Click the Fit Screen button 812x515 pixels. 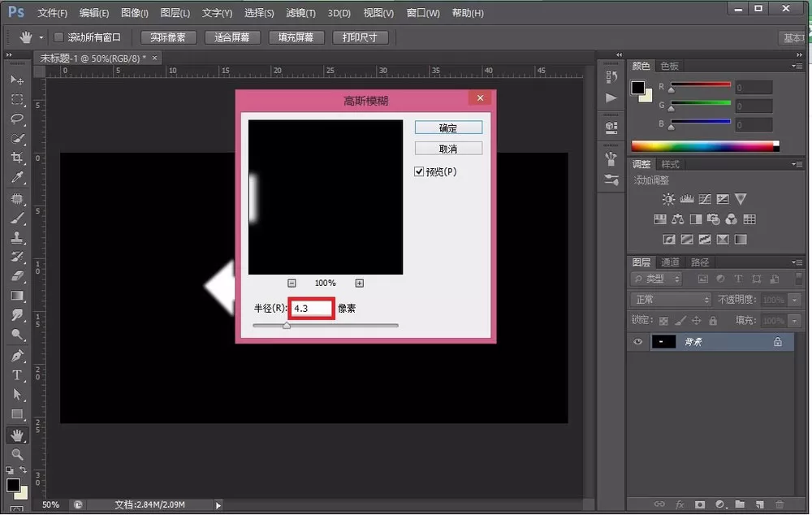point(232,37)
